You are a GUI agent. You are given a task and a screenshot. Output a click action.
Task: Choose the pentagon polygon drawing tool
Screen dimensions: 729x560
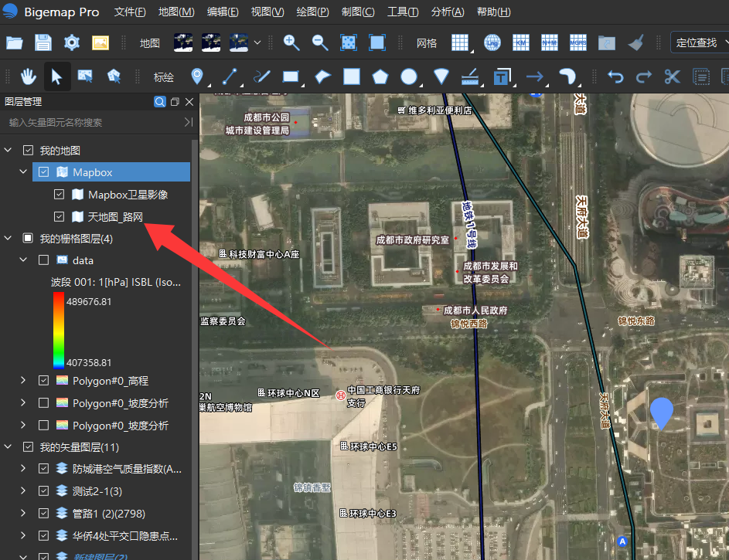tap(380, 76)
